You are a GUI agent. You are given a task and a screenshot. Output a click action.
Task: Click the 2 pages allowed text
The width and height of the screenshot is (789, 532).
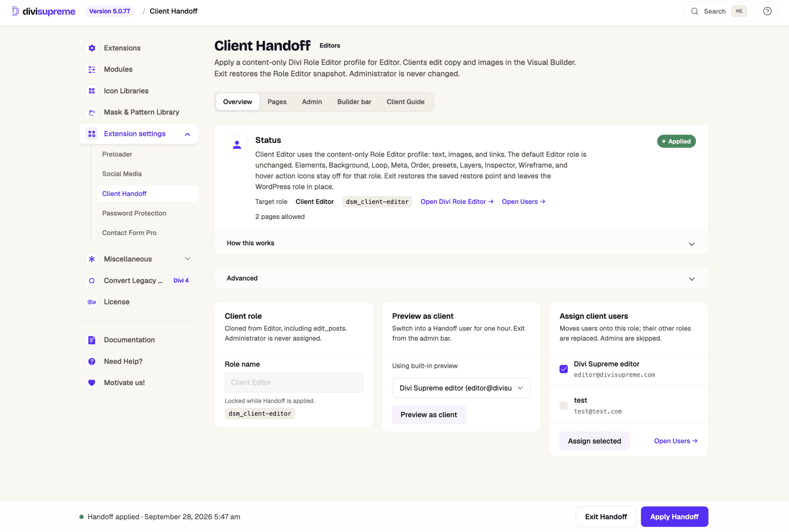(x=280, y=216)
